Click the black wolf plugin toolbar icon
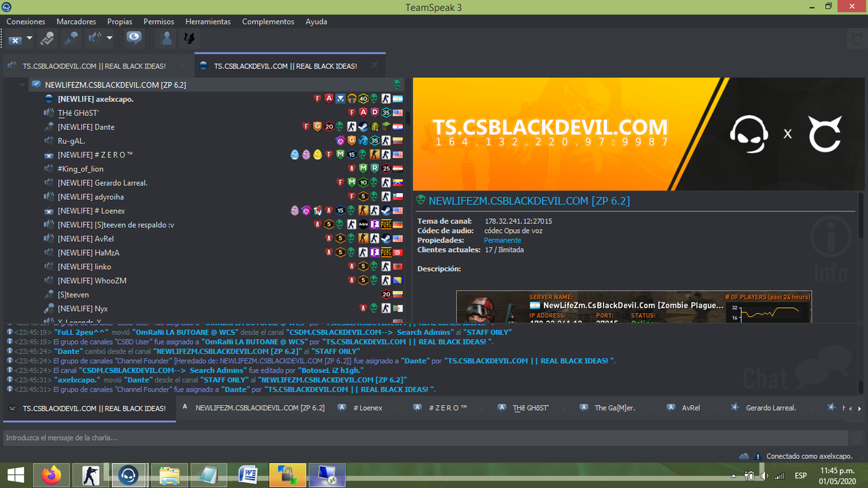The width and height of the screenshot is (868, 488). click(x=189, y=39)
